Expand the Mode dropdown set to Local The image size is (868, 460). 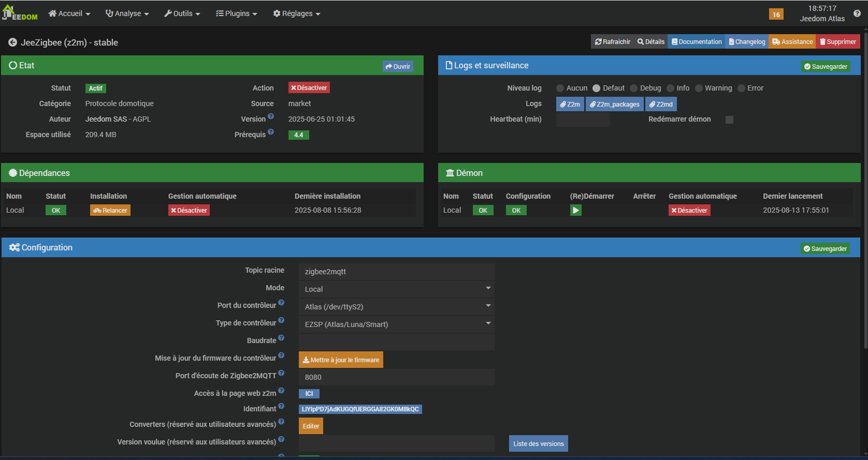pyautogui.click(x=396, y=289)
